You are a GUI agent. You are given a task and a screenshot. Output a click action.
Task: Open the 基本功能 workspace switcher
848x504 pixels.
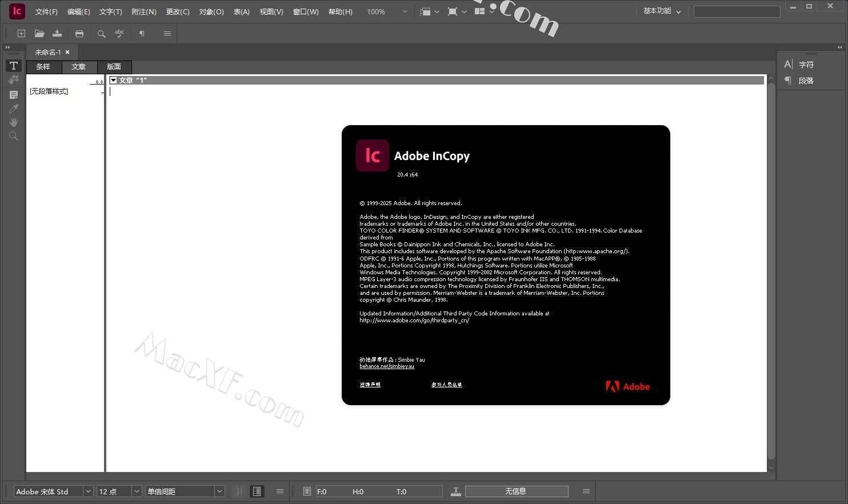[x=662, y=11]
